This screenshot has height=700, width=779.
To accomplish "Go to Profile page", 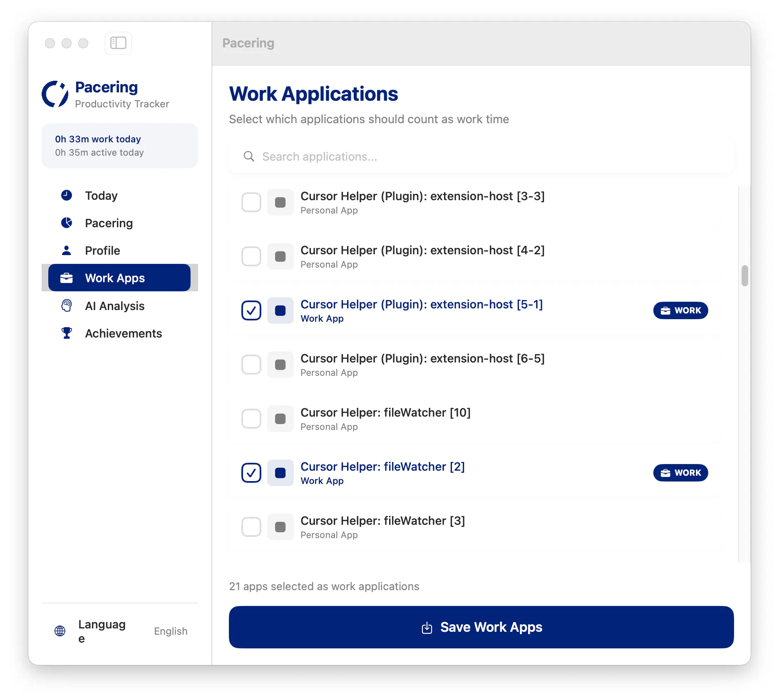I will [x=120, y=250].
